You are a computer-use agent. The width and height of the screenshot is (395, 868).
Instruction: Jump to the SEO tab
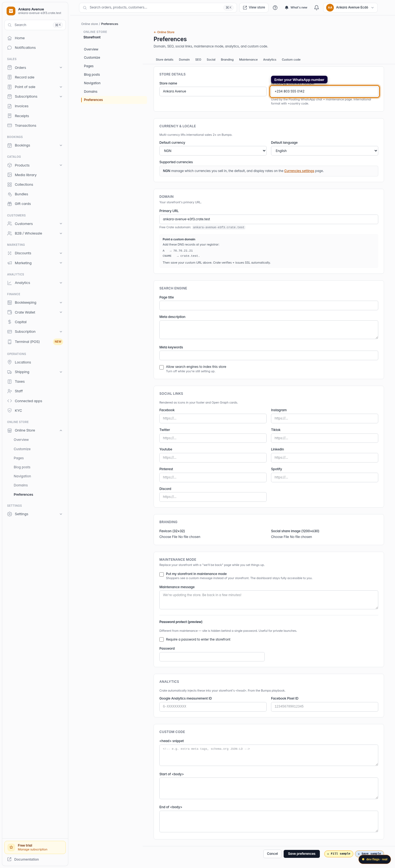click(198, 60)
